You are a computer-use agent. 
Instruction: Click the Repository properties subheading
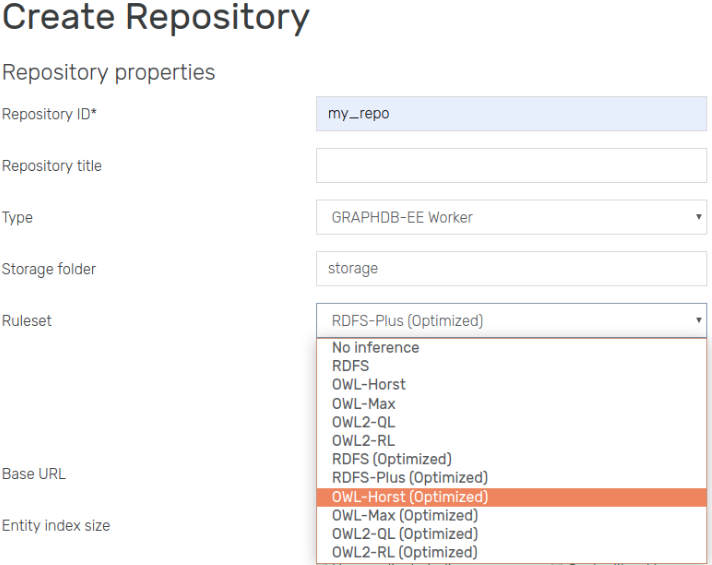109,72
